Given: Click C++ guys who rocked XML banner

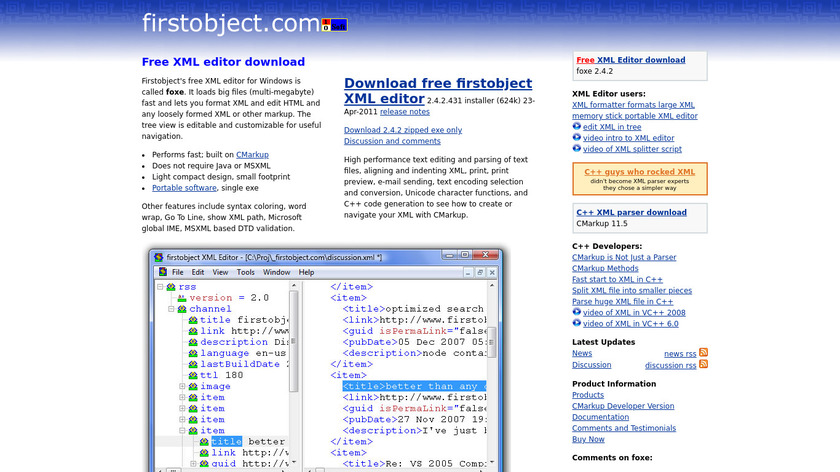Looking at the screenshot, I should pyautogui.click(x=640, y=178).
